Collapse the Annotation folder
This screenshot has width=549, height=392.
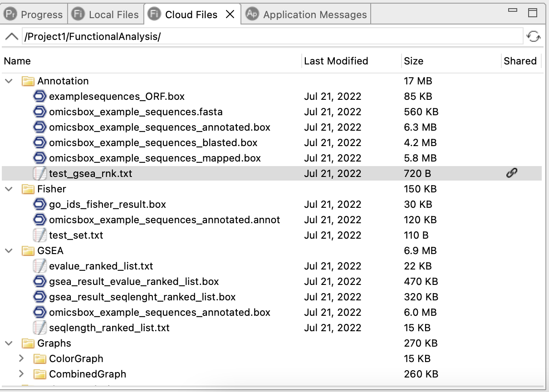(x=9, y=81)
